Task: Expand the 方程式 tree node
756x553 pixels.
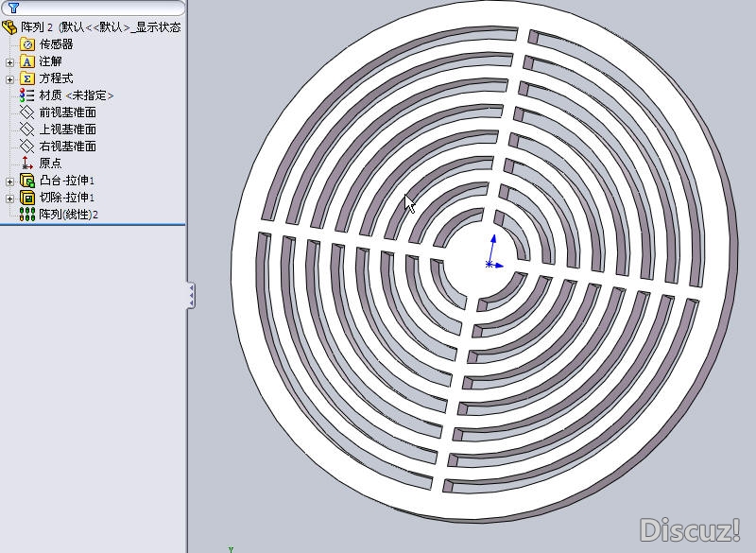Action: click(x=9, y=79)
